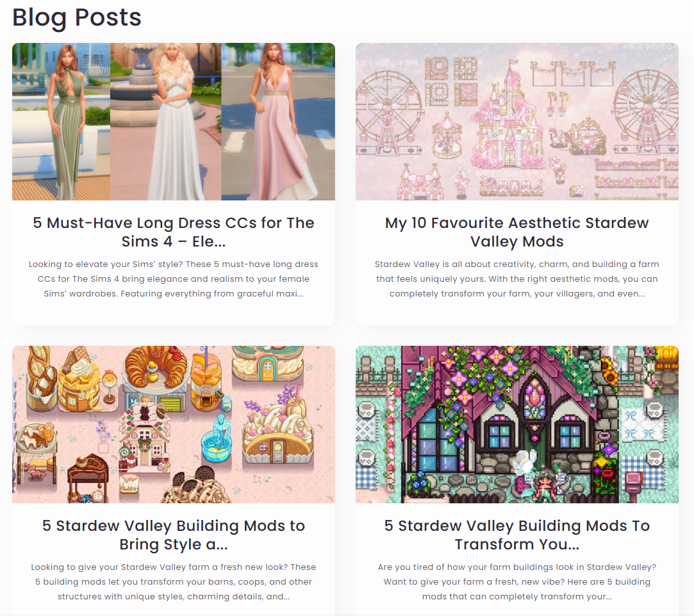Click title '5 Stardew Valley Building Mods To Transform'

[517, 535]
